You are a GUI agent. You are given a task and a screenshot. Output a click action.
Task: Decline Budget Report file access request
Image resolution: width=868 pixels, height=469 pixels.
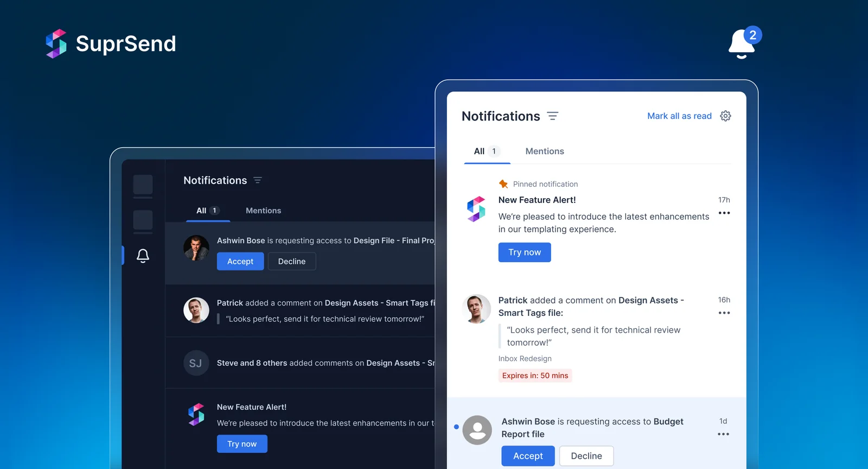(586, 456)
